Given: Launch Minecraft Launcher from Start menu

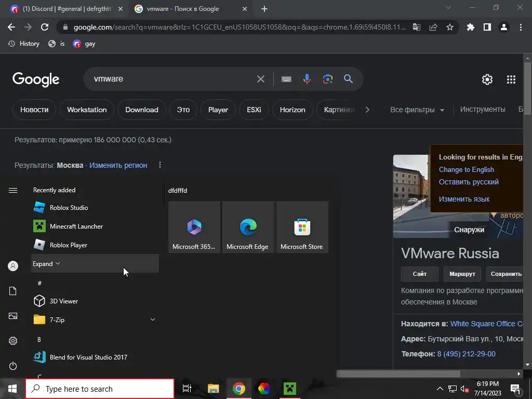Looking at the screenshot, I should point(95,227).
